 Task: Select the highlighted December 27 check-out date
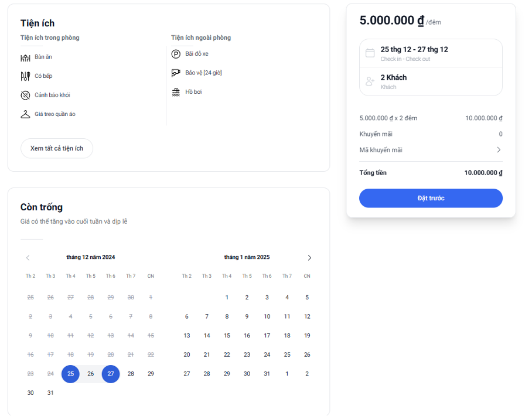[111, 374]
